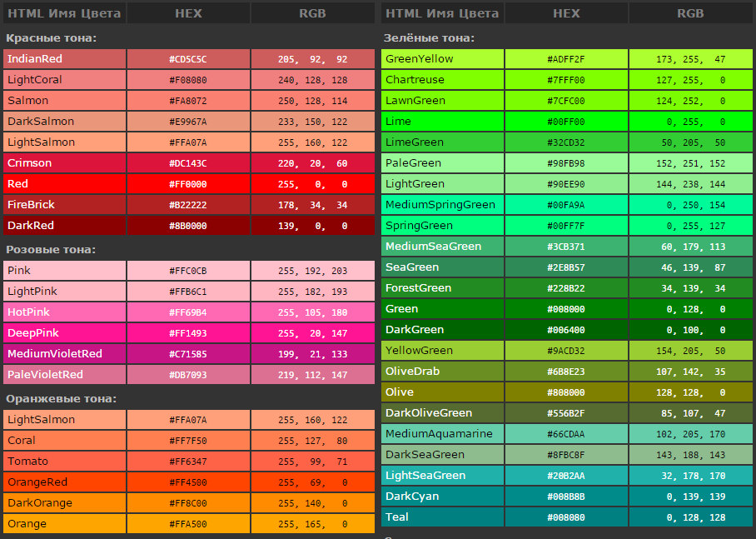756x539 pixels.
Task: Select the PaleGreen name cell
Action: click(x=443, y=163)
